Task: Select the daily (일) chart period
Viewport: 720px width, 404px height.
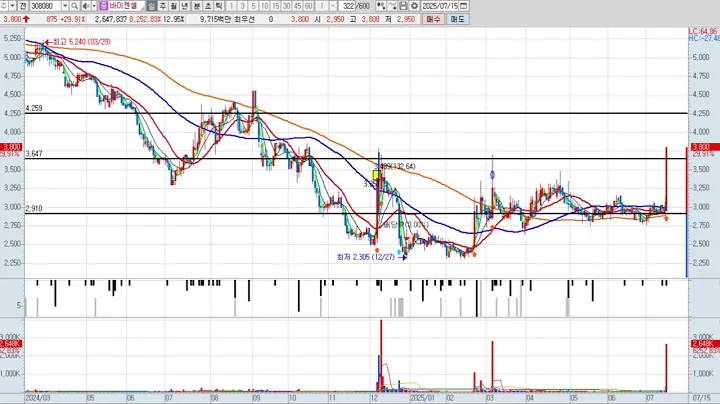Action: coord(152,6)
